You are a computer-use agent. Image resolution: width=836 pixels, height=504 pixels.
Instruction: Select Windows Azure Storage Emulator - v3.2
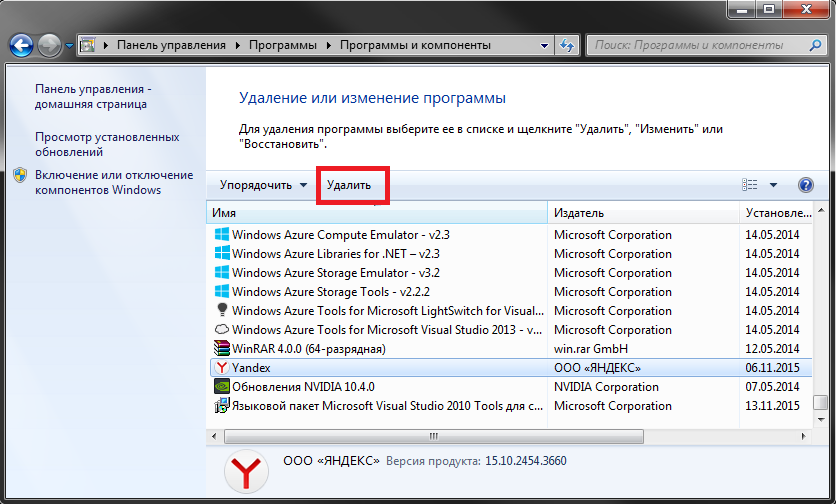coord(509,273)
